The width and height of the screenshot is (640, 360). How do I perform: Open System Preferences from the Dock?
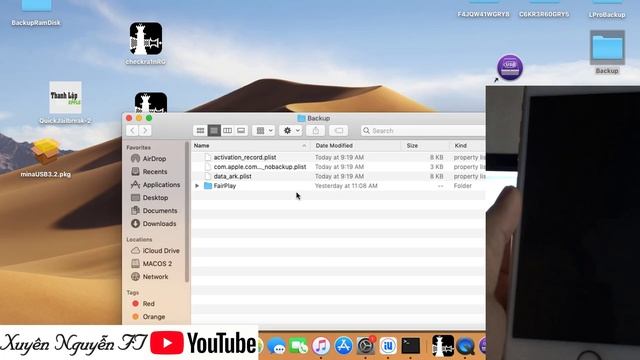click(x=366, y=346)
